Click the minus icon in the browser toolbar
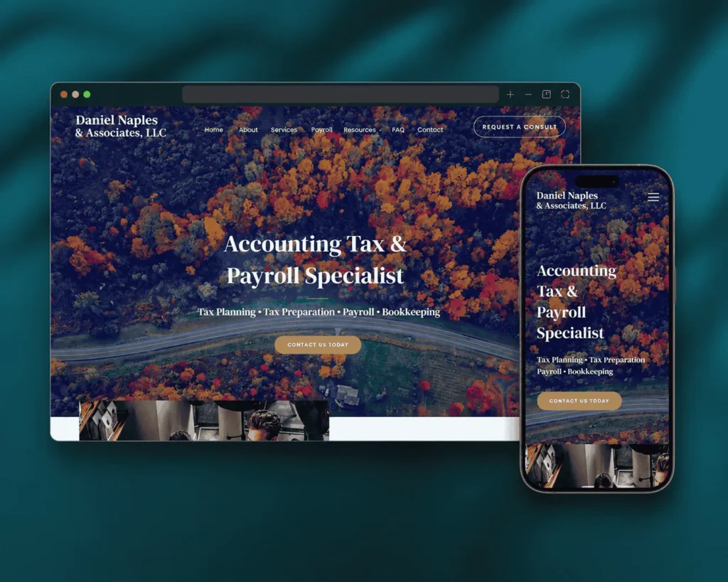 click(528, 95)
